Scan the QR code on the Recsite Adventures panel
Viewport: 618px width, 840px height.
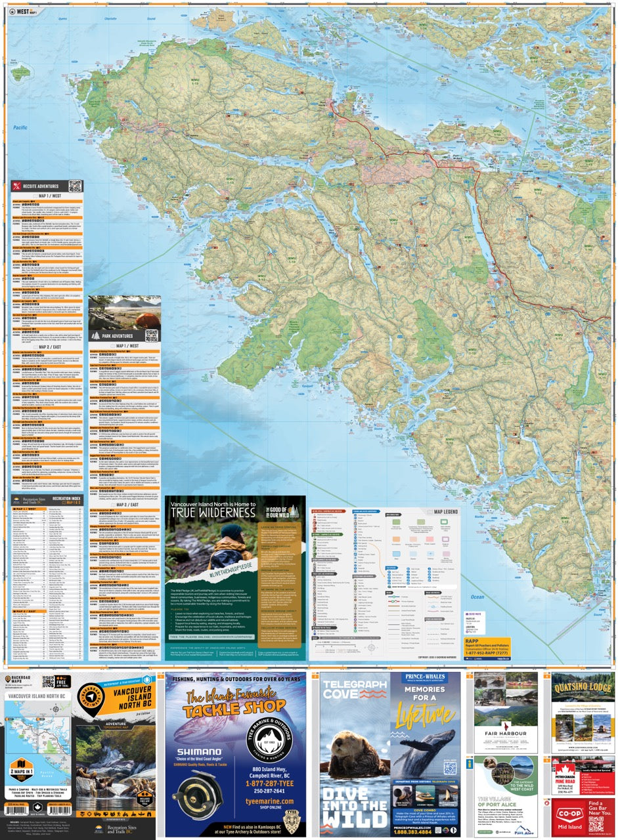click(x=76, y=186)
